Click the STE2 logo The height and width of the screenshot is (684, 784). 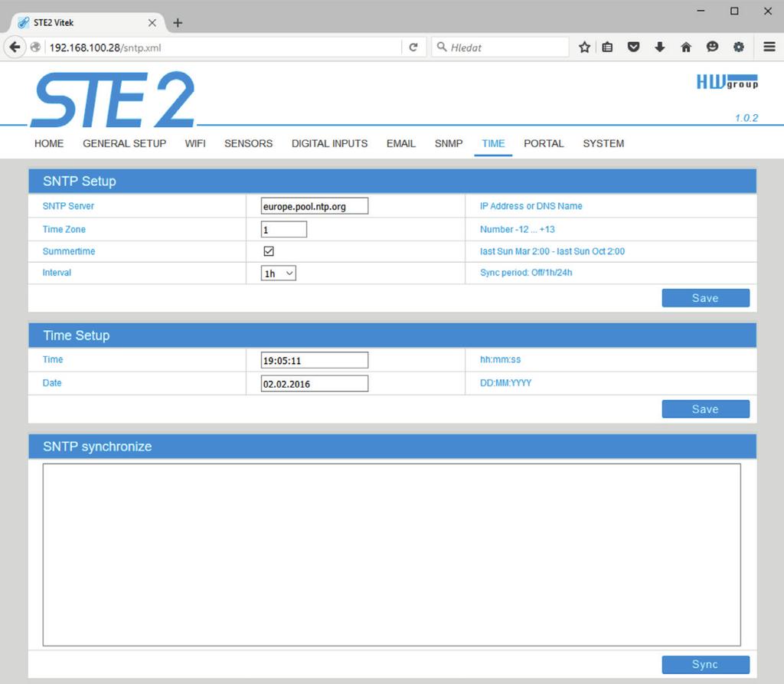click(x=113, y=99)
